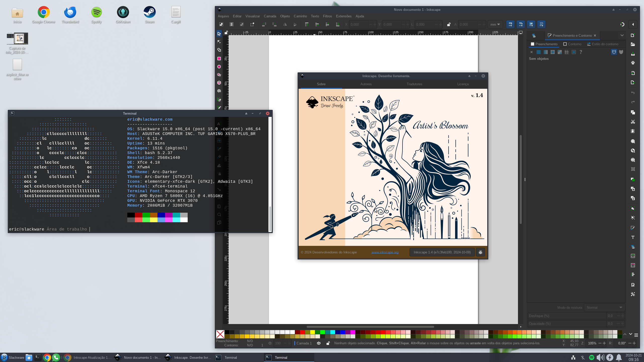The height and width of the screenshot is (362, 644).
Task: Open the XML editor icon
Action: click(x=633, y=256)
